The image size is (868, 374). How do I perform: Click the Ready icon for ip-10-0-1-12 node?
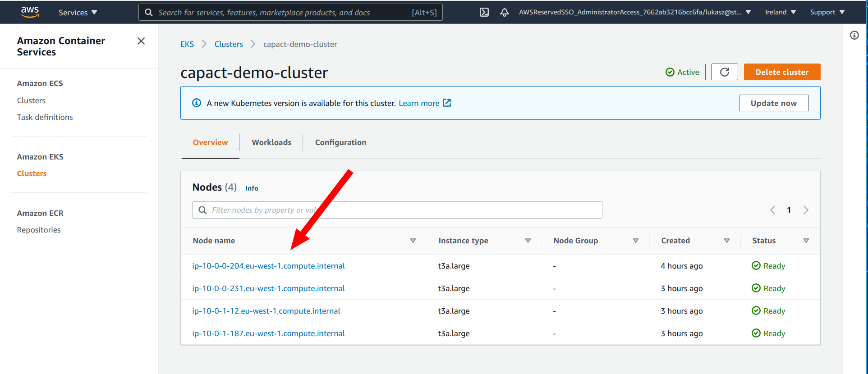(x=756, y=310)
